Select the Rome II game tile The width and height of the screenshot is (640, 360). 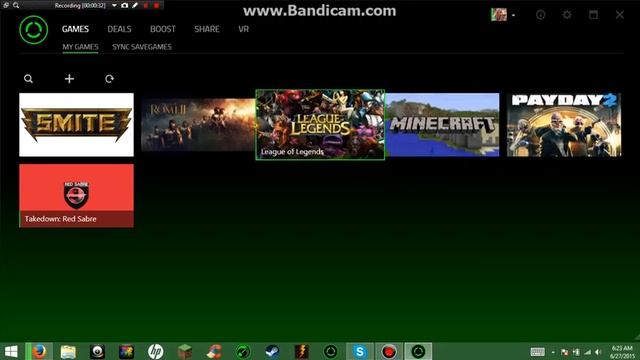(x=198, y=124)
